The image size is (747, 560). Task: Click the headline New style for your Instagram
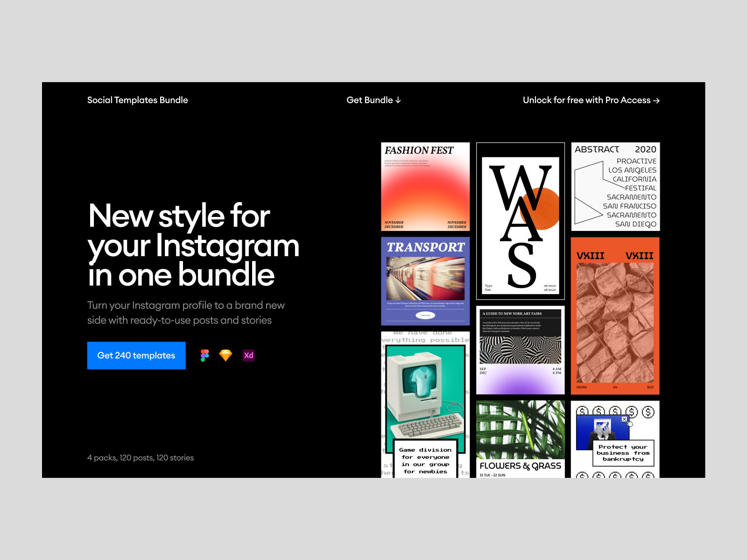coord(193,245)
